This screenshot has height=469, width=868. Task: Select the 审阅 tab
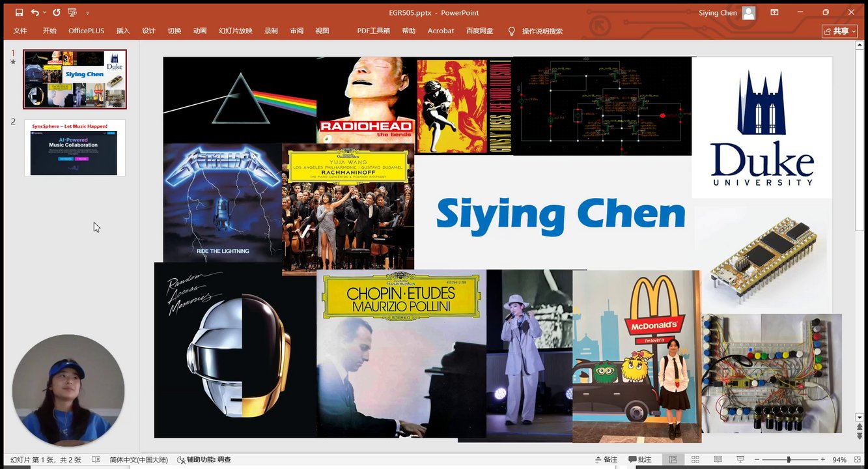[x=296, y=31]
